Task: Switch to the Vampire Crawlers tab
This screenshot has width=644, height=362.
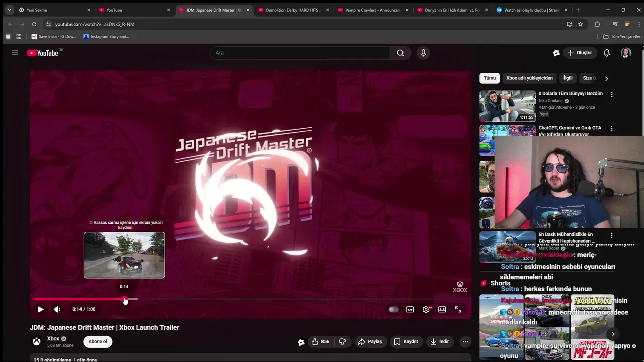Action: point(373,10)
